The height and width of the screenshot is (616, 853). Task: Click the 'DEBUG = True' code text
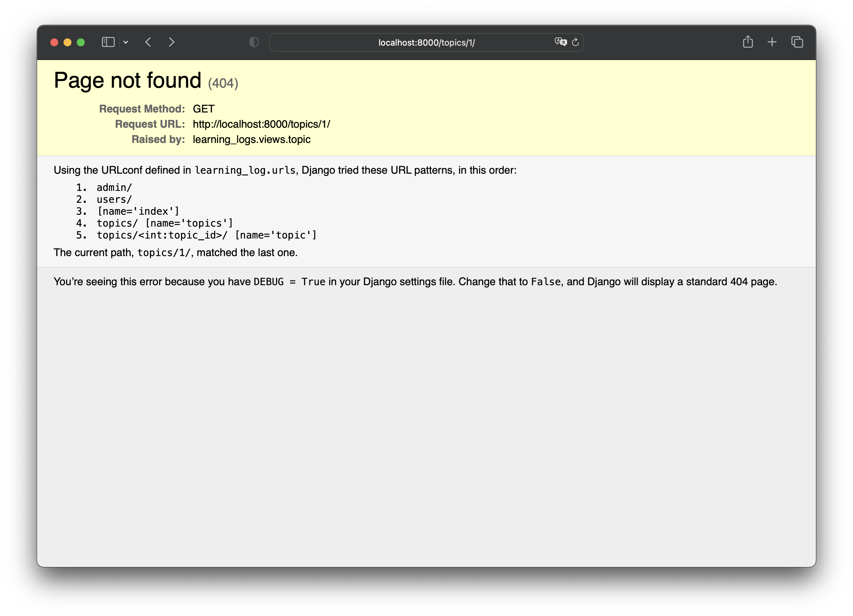tap(289, 282)
